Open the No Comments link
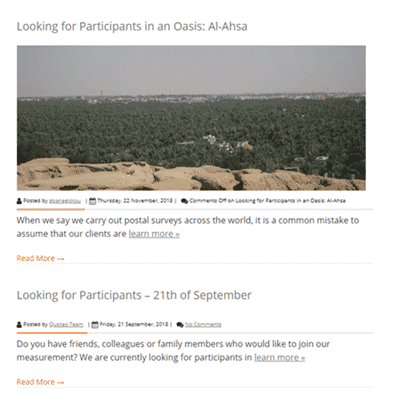 (203, 325)
